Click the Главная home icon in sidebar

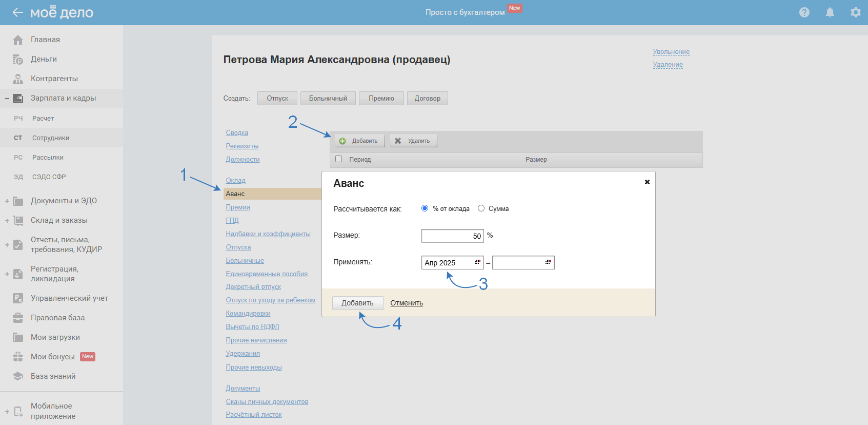pyautogui.click(x=18, y=40)
